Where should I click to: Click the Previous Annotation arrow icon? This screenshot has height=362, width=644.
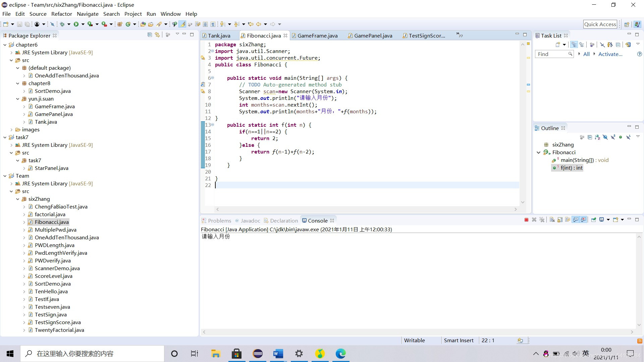[x=236, y=24]
